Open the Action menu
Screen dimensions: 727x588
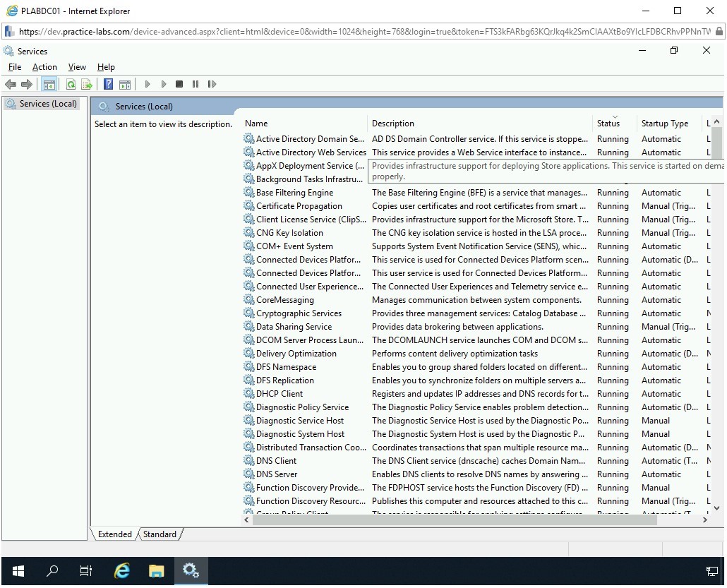point(44,67)
